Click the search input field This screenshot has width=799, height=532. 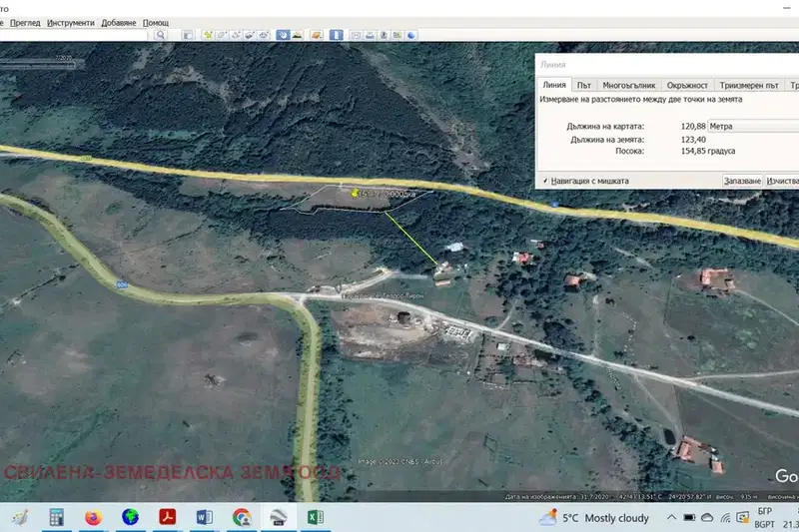(73, 35)
